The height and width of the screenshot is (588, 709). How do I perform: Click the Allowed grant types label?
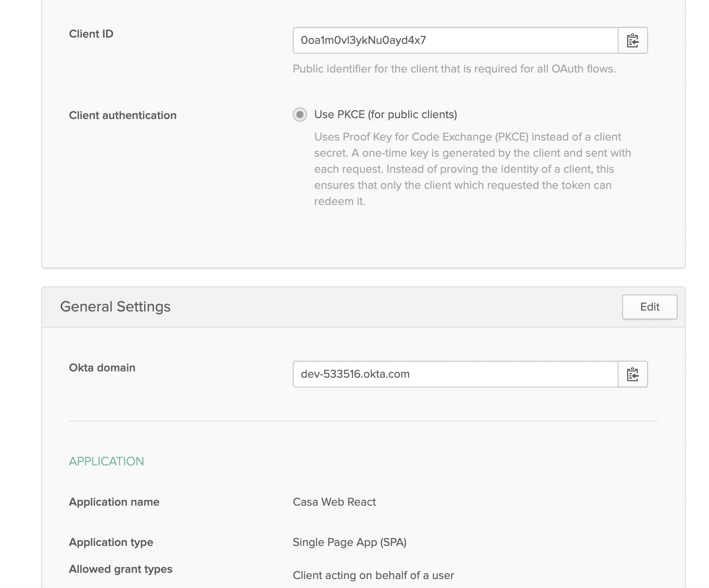pyautogui.click(x=120, y=569)
